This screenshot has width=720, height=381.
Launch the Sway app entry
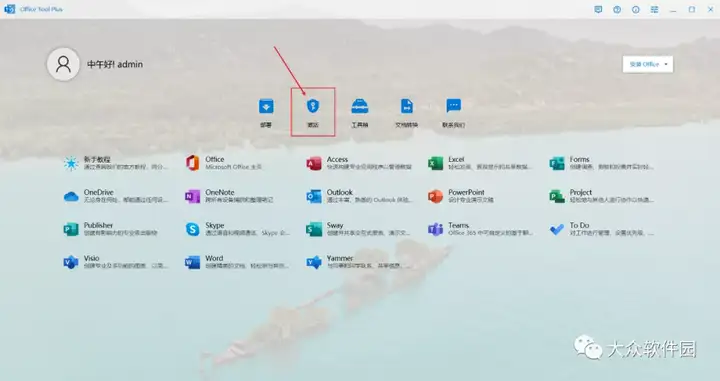point(359,229)
